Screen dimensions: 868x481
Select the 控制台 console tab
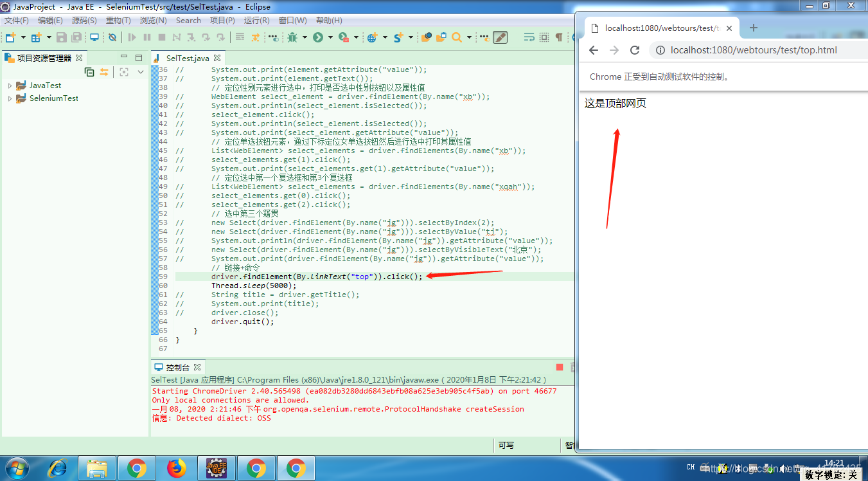(178, 367)
